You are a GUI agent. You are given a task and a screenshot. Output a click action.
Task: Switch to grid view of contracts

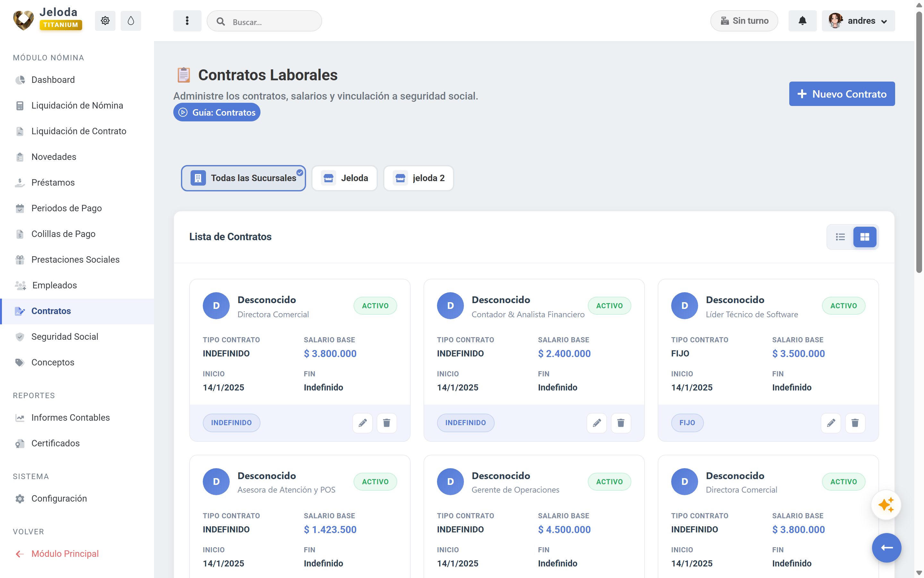(x=864, y=237)
